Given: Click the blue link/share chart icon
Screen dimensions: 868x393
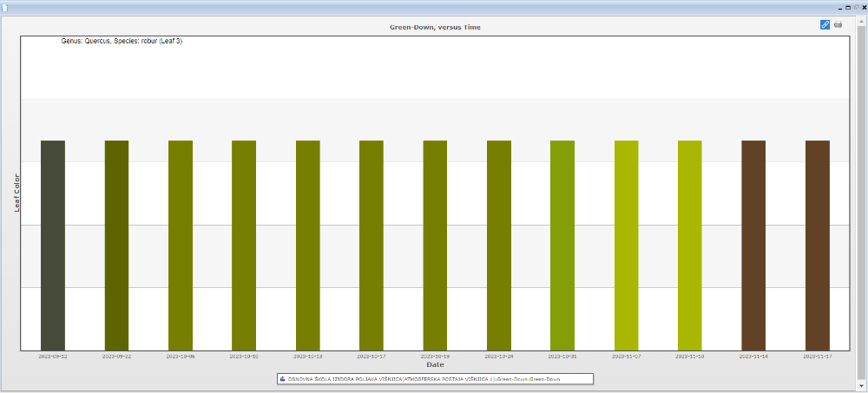Looking at the screenshot, I should 825,24.
